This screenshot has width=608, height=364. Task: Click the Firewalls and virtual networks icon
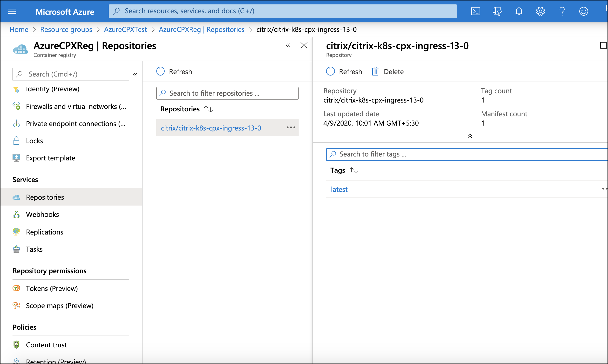(16, 106)
